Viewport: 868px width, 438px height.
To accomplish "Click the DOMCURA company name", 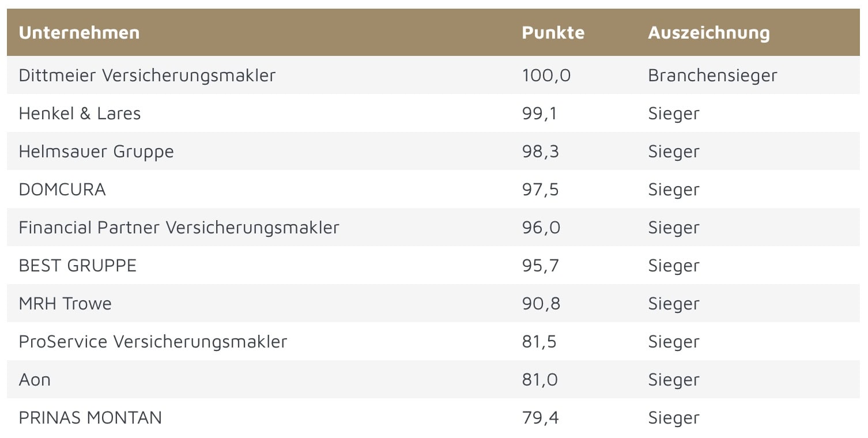I will (x=62, y=190).
